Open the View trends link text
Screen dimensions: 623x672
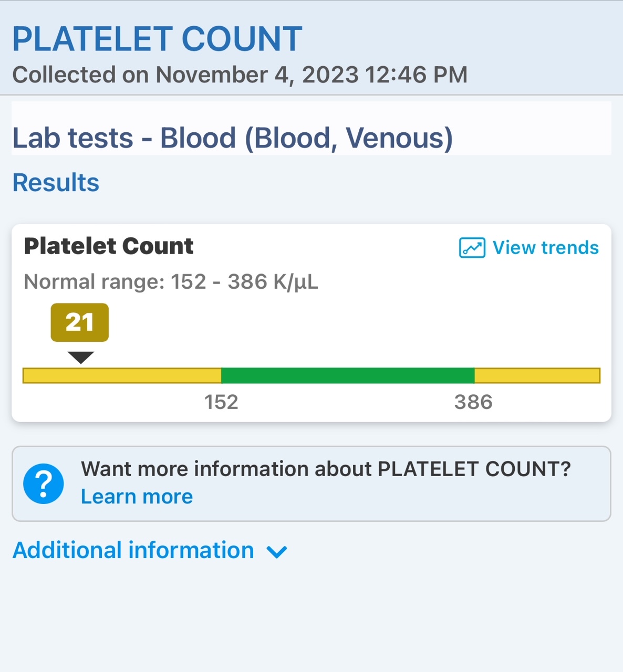coord(545,248)
